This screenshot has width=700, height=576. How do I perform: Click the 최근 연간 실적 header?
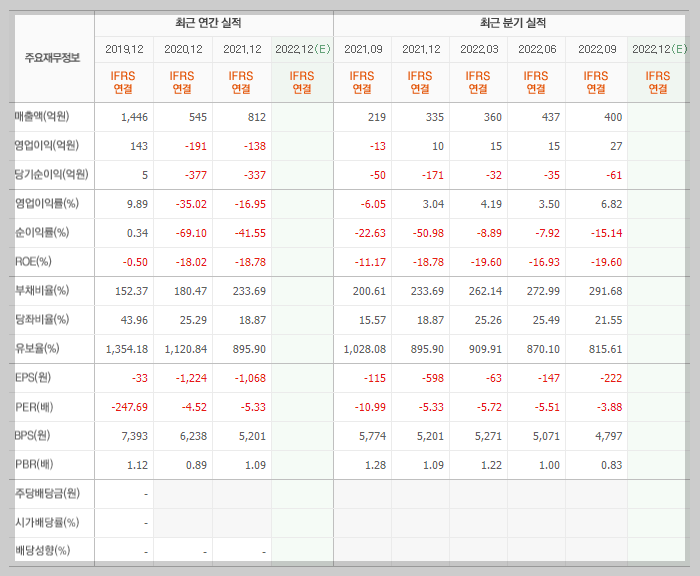click(x=208, y=23)
